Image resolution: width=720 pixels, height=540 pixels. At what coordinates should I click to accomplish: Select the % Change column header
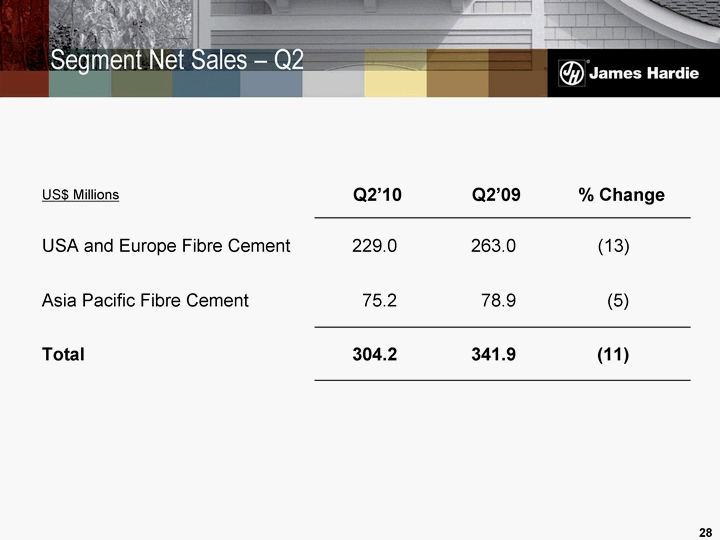(x=621, y=195)
